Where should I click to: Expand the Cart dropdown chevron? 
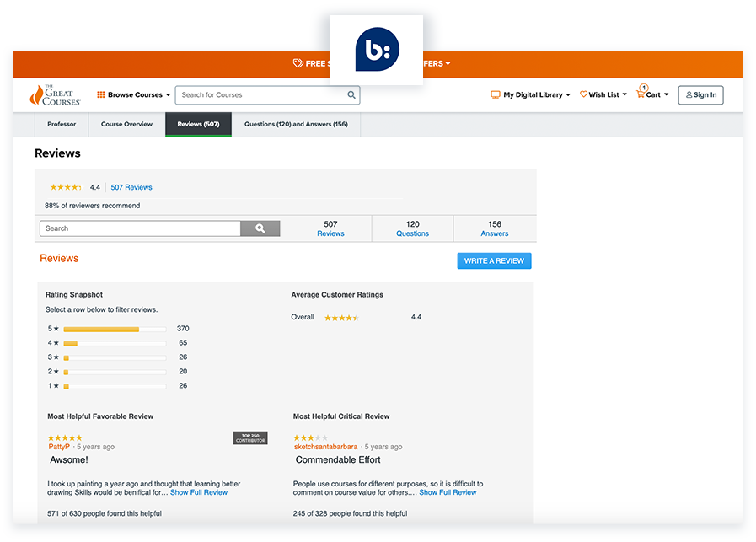(x=667, y=94)
